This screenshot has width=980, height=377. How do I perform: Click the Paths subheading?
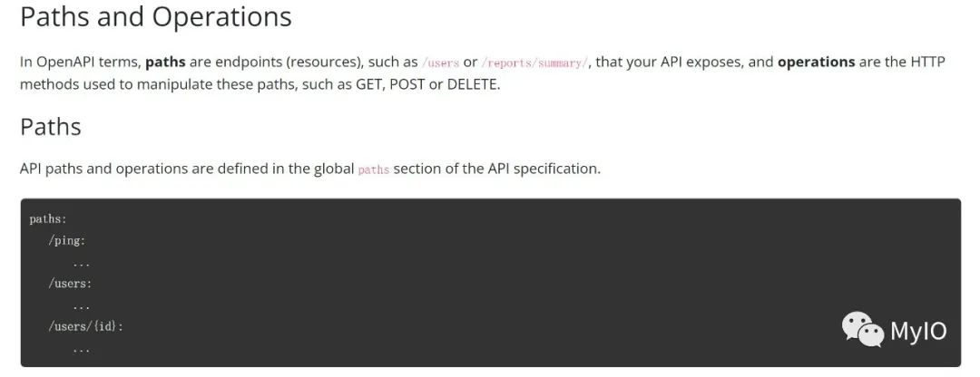[51, 127]
